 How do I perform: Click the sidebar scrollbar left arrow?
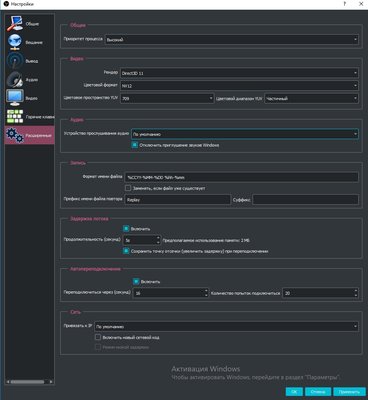coord(8,382)
